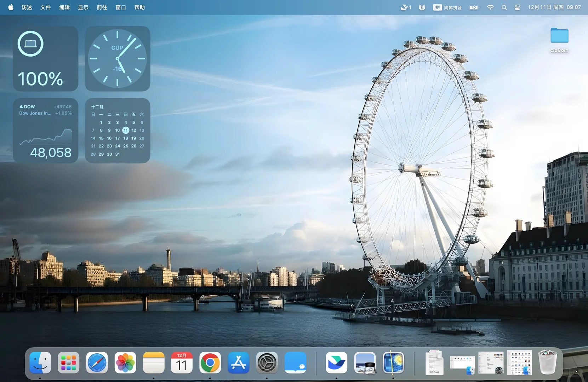The width and height of the screenshot is (588, 382).
Task: Open the cioCoin folder on the desktop
Action: tap(559, 40)
